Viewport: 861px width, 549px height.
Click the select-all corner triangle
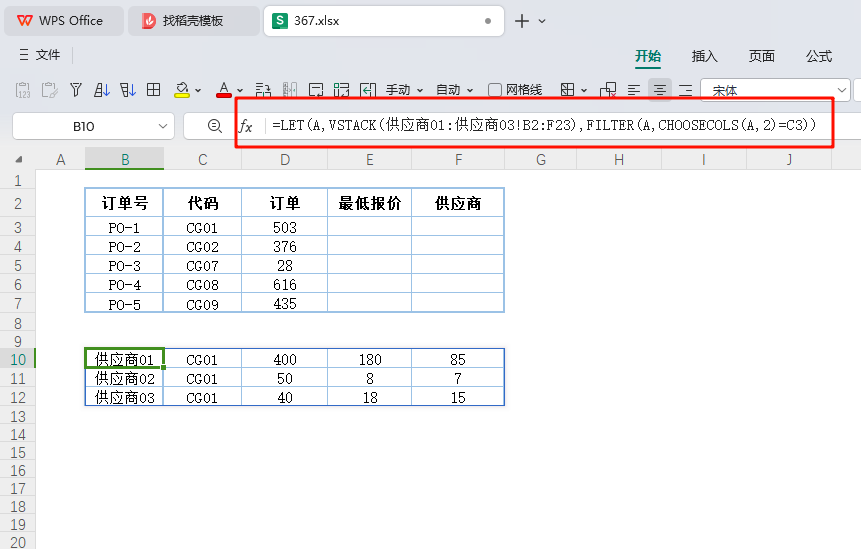click(19, 160)
